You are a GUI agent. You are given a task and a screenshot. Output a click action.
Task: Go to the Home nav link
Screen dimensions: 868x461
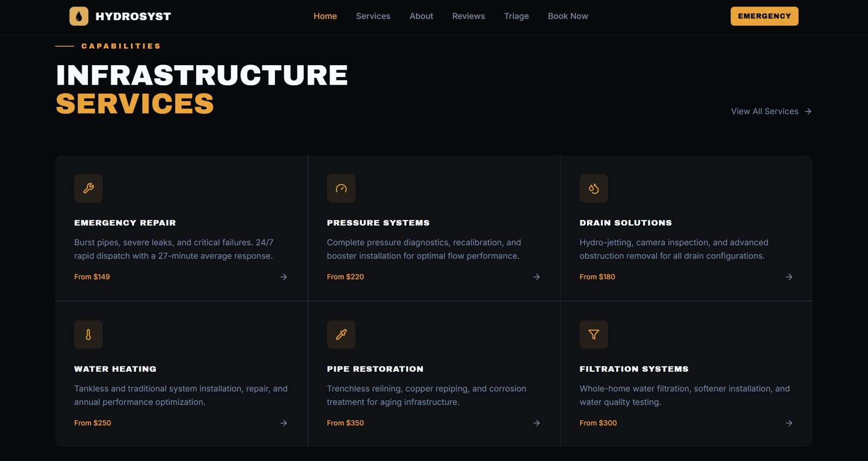tap(325, 16)
